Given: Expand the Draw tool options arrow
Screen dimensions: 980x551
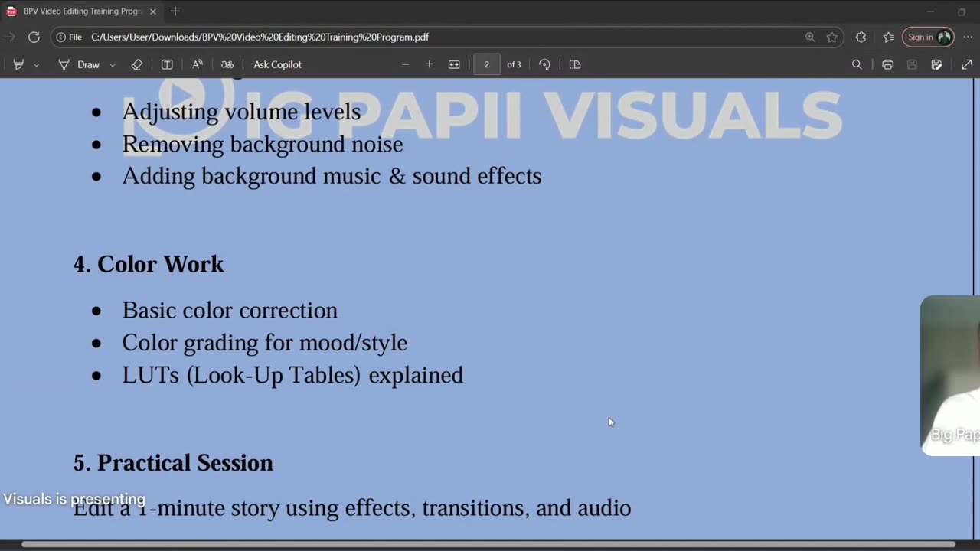Looking at the screenshot, I should pyautogui.click(x=113, y=65).
